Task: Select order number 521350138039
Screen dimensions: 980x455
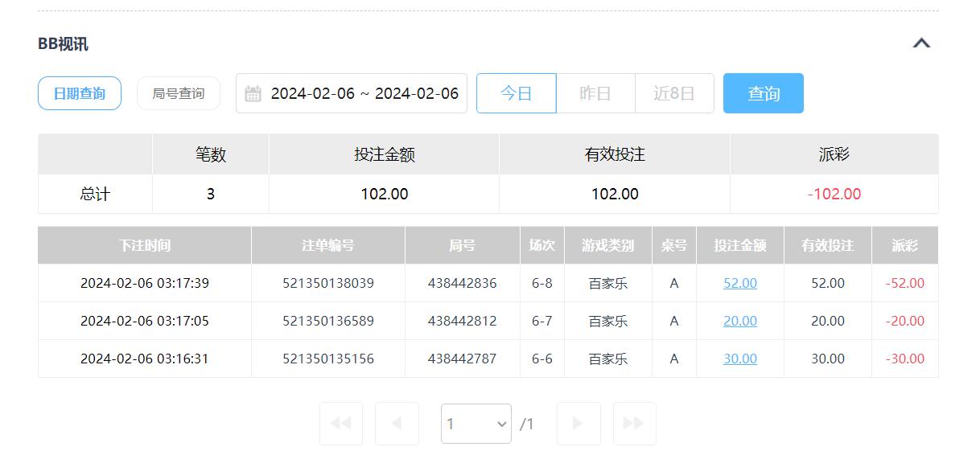Action: click(x=327, y=284)
